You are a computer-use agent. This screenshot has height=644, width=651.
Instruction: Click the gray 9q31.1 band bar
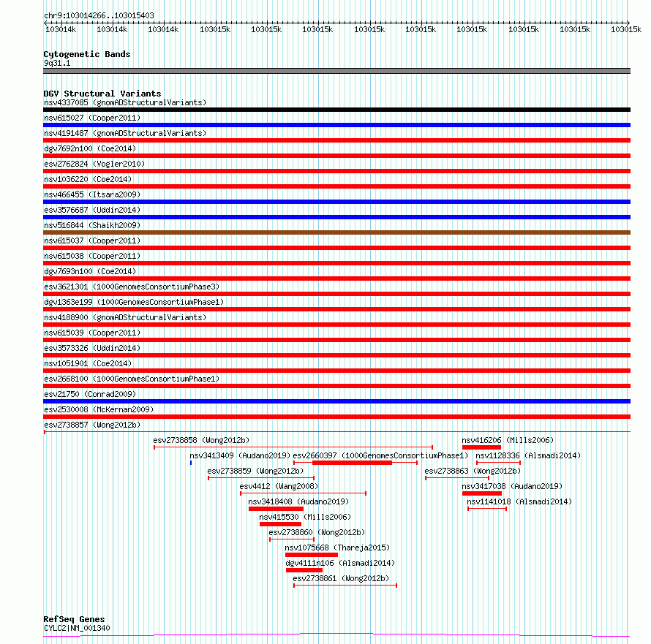336,71
